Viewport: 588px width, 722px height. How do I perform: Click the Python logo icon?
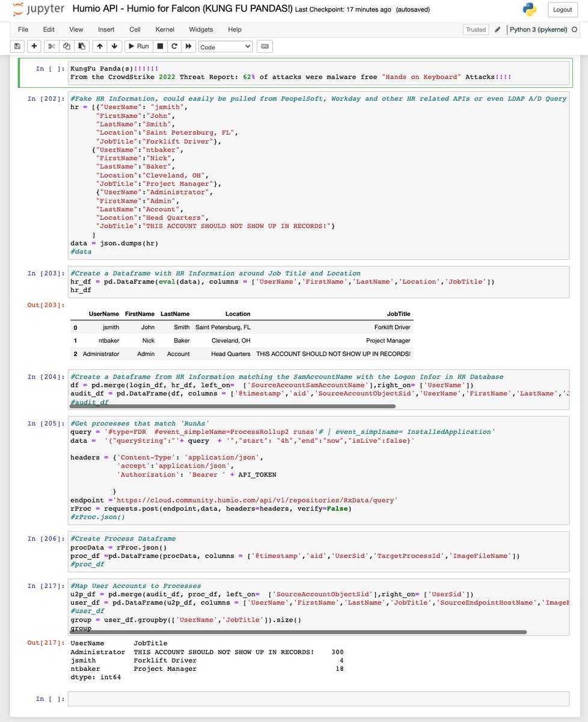530,10
